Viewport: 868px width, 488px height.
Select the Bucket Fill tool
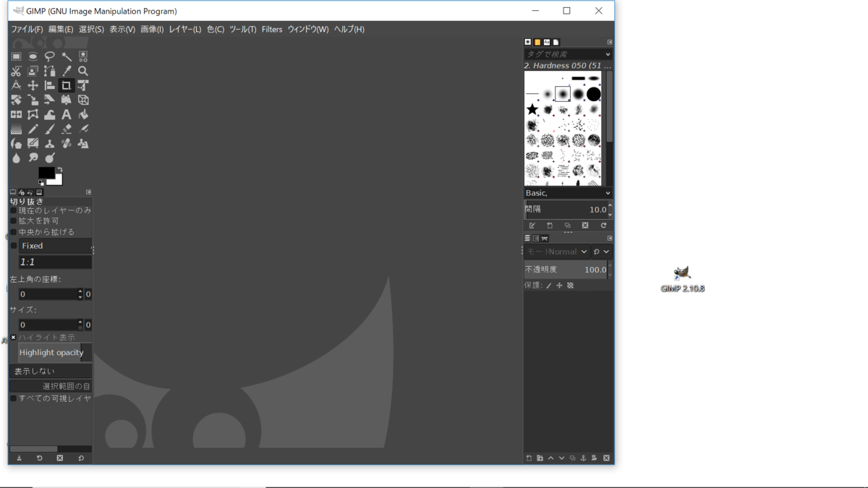point(83,114)
